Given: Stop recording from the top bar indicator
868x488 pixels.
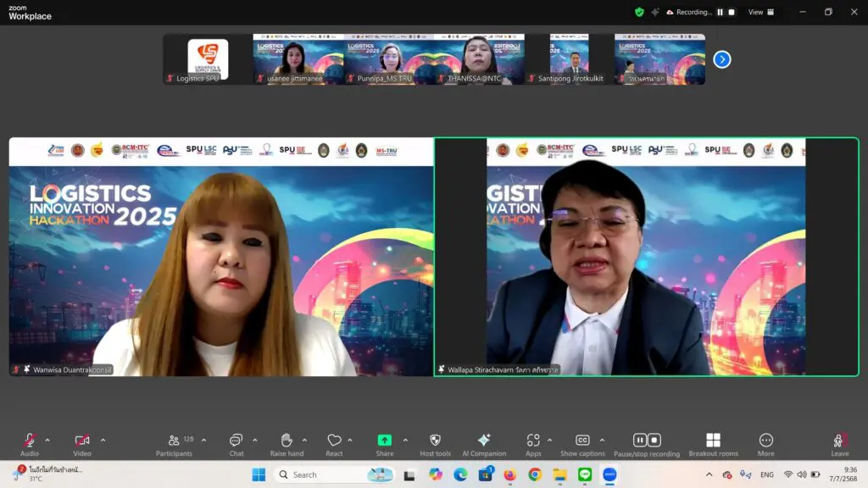Looking at the screenshot, I should pyautogui.click(x=732, y=12).
